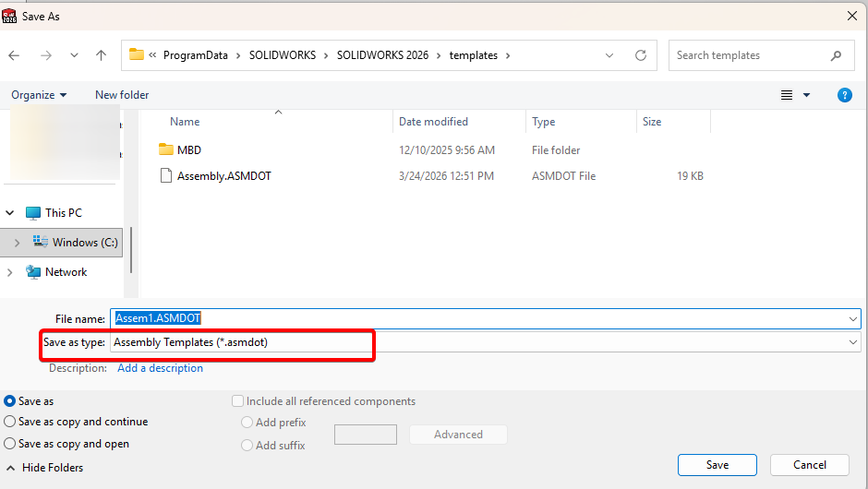Select the Save as radio button
Image resolution: width=868 pixels, height=489 pixels.
[x=9, y=401]
